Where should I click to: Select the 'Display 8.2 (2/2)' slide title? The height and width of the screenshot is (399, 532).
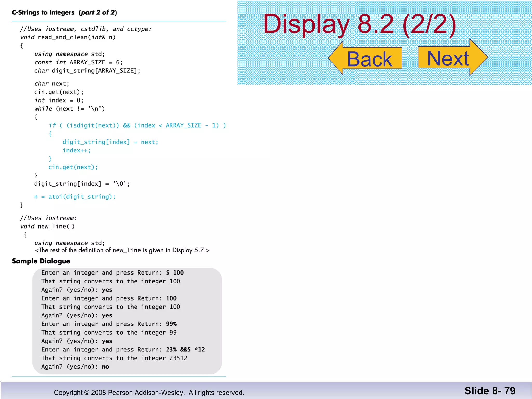360,24
